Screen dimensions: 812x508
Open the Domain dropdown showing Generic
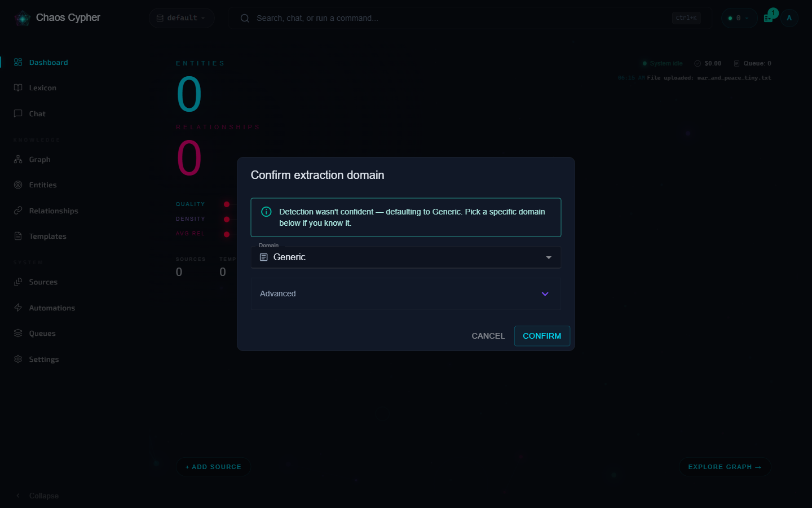[406, 257]
